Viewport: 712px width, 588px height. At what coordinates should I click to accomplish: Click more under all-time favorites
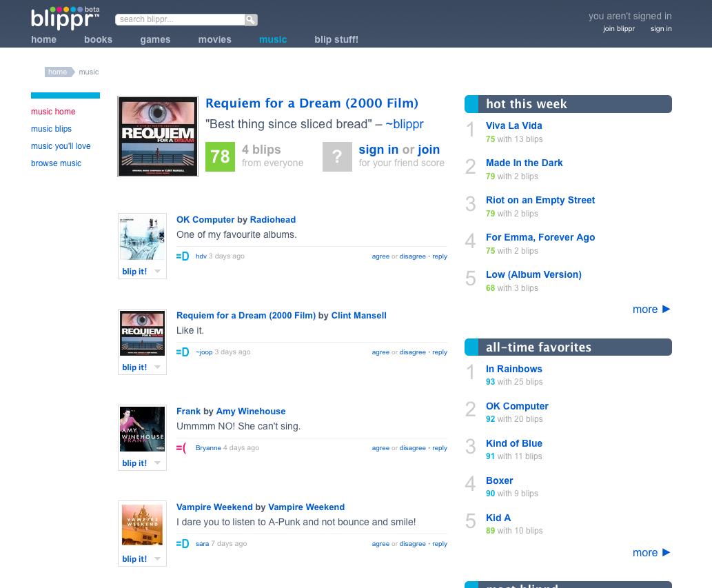pyautogui.click(x=645, y=553)
